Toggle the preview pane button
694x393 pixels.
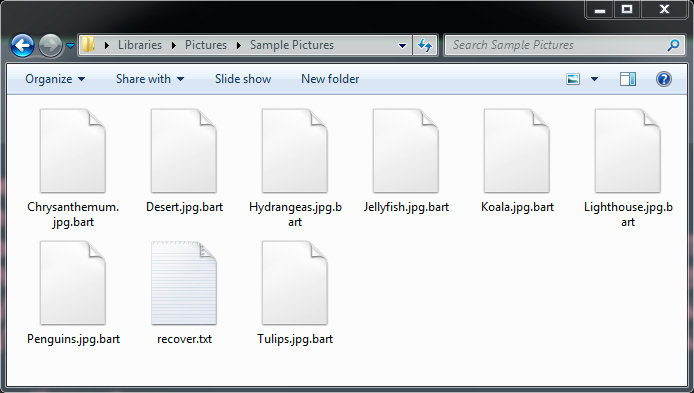pyautogui.click(x=628, y=79)
